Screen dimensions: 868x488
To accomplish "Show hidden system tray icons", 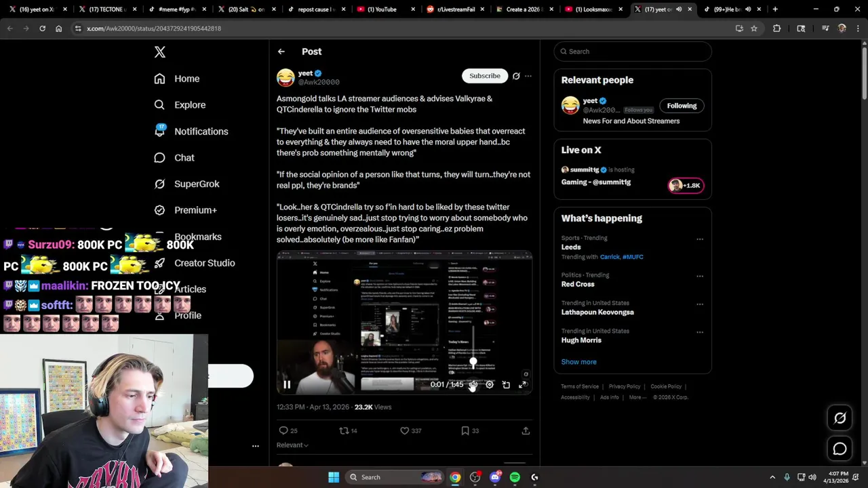I will (772, 477).
